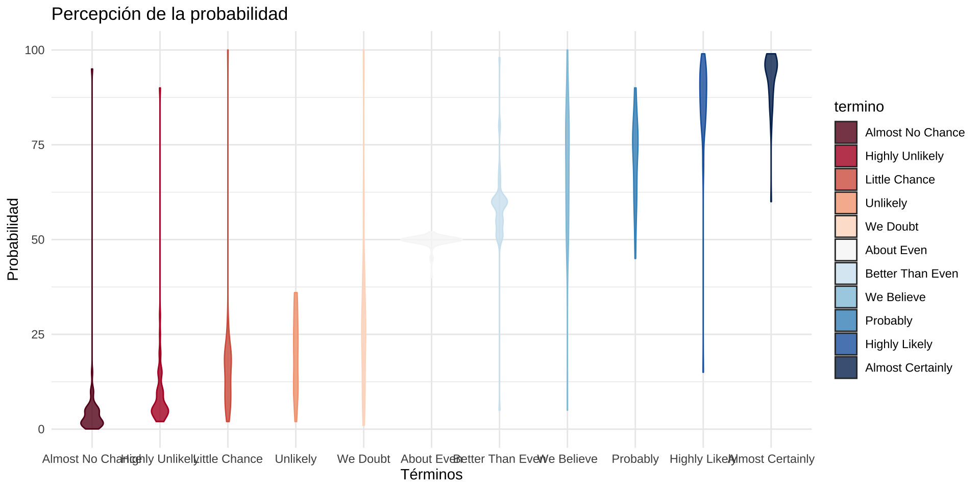
Task: Select the Little Chance legend color box
Action: (x=846, y=180)
